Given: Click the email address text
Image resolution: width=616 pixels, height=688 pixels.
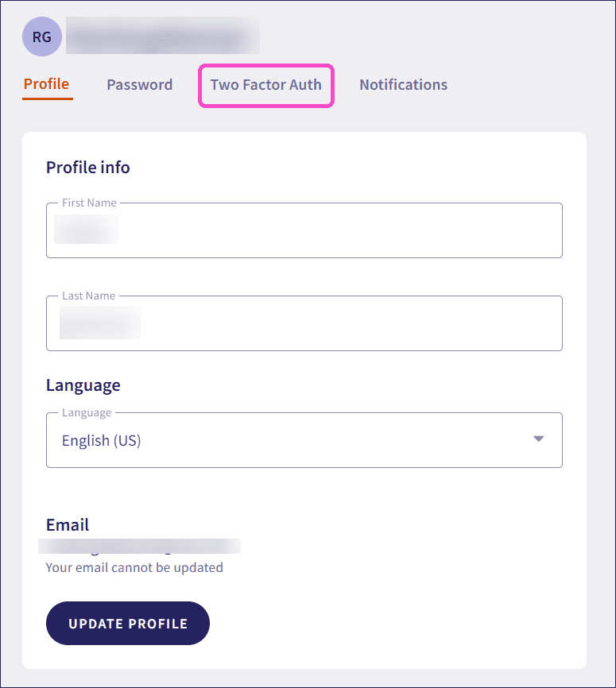Looking at the screenshot, I should (x=139, y=546).
